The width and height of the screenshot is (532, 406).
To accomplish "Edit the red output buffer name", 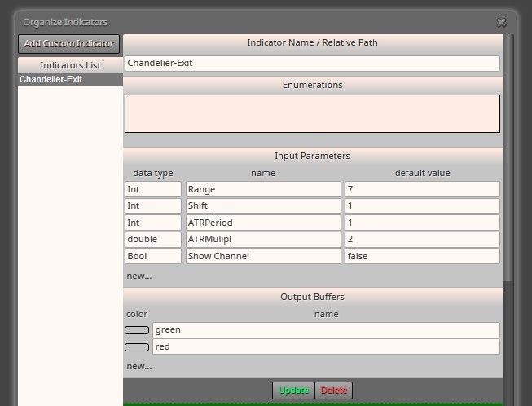I will 326,347.
